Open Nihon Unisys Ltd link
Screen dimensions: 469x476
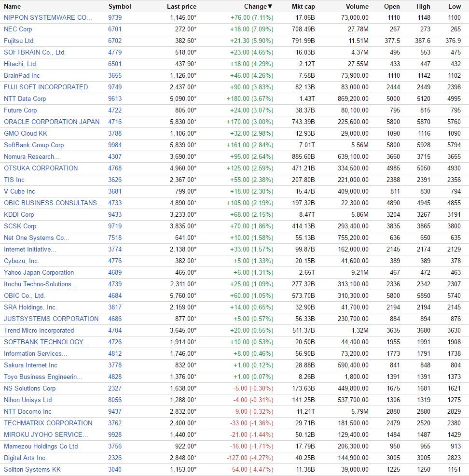28,400
